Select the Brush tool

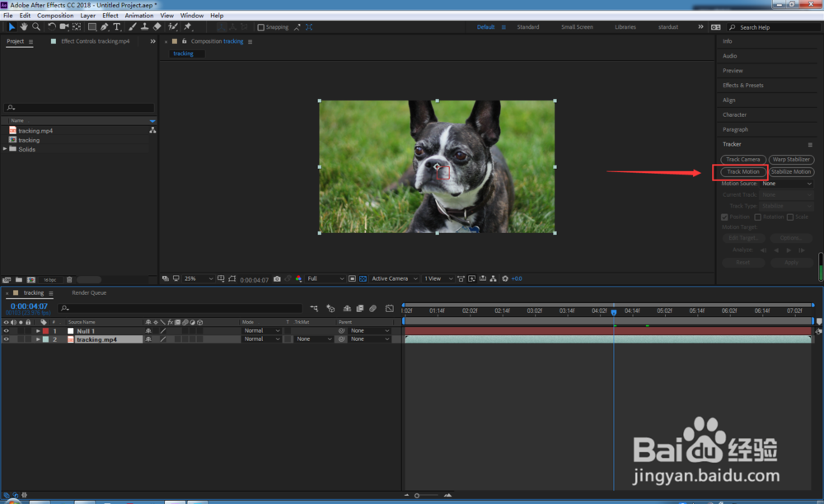(x=132, y=27)
